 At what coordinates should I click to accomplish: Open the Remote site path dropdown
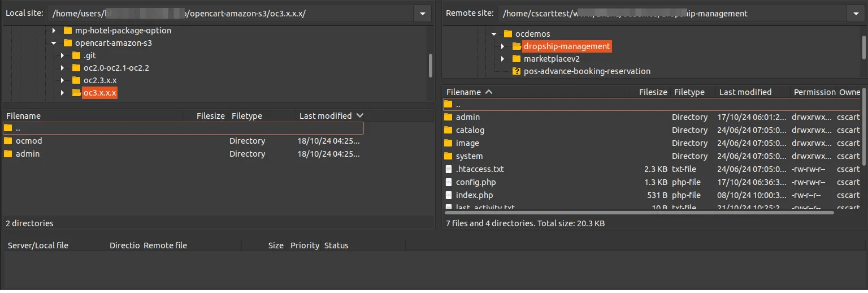pos(854,14)
